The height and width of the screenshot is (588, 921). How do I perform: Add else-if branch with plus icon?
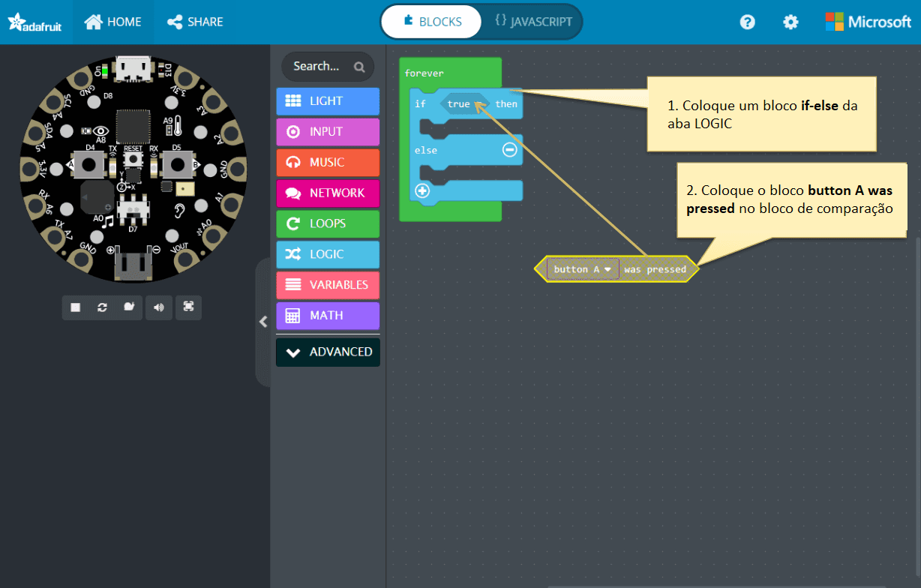422,190
